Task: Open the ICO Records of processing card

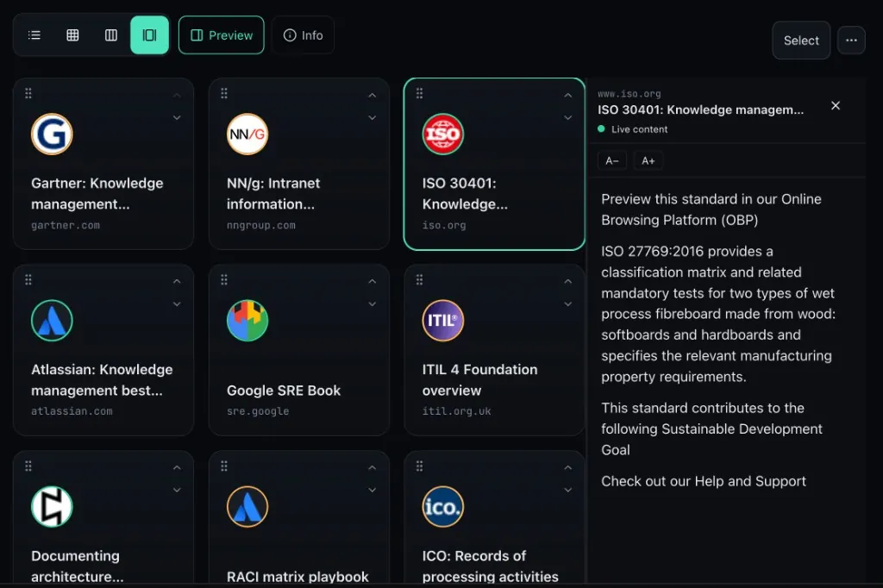Action: (x=494, y=518)
